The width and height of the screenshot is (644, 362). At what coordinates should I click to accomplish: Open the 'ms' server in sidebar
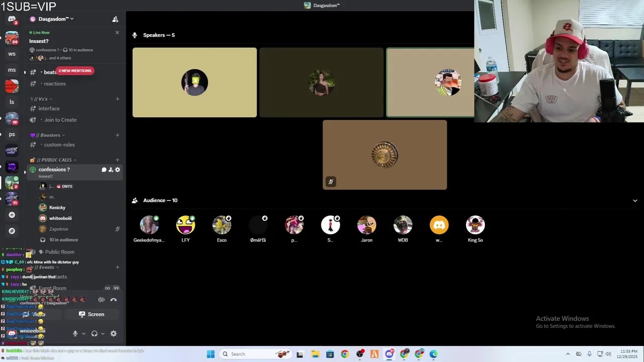pos(12,70)
